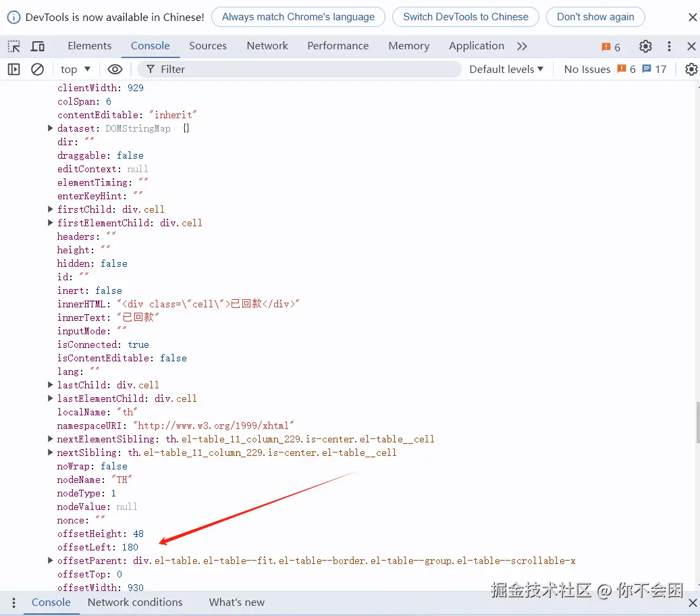Click the hidden: false row
The image size is (700, 616).
[92, 263]
